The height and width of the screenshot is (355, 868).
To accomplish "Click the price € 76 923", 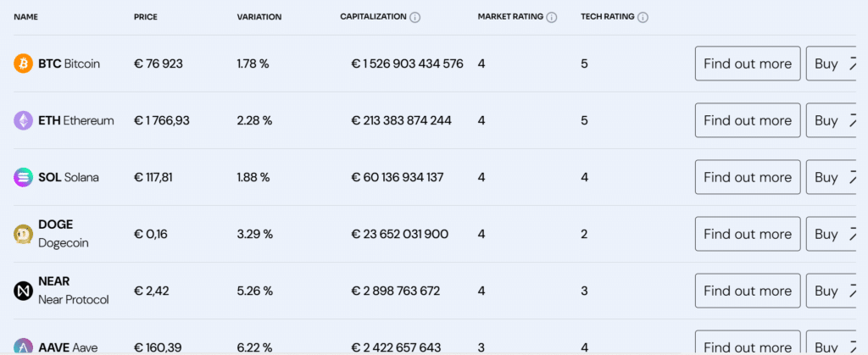I will 159,64.
